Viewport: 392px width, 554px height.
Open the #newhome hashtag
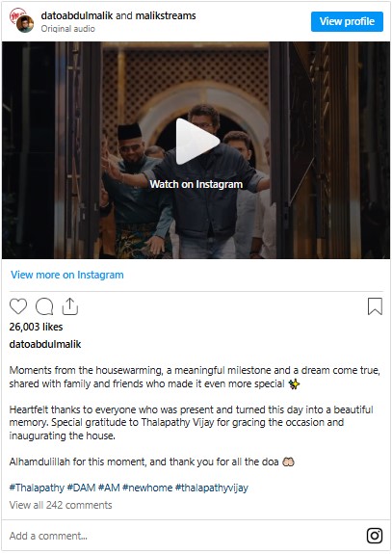147,488
